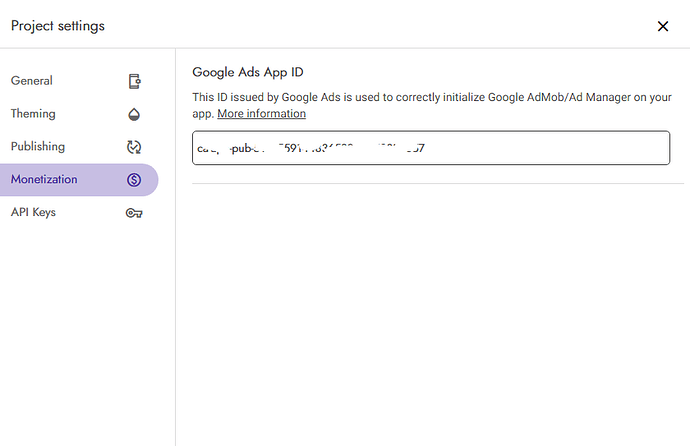
Task: Open the General settings section
Action: [x=32, y=81]
